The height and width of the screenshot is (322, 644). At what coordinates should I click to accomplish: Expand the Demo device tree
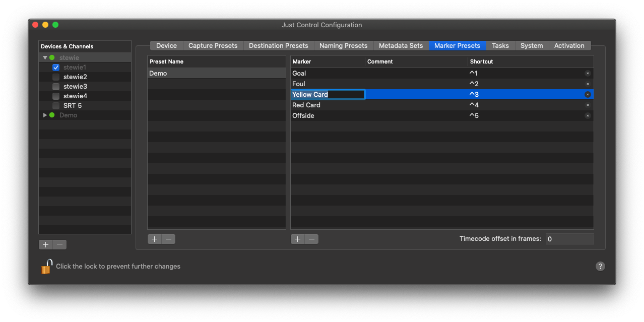(x=45, y=115)
